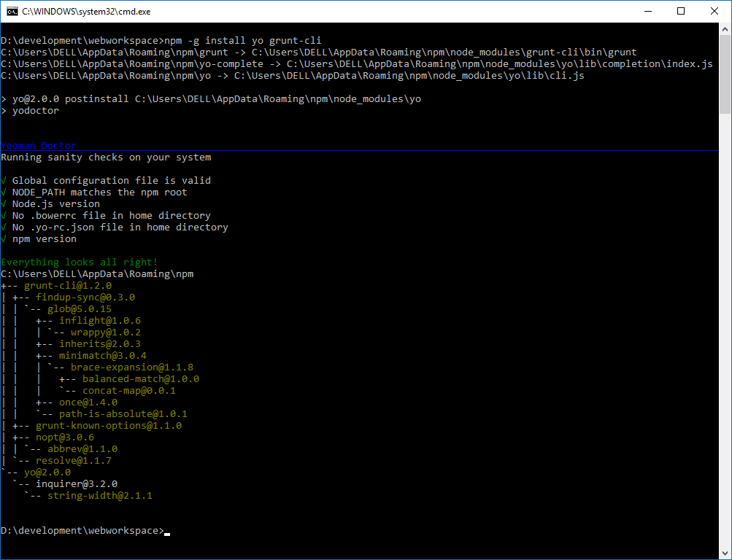Screen dimensions: 732x560
Task: Maximize the command prompt window
Action: tap(681, 11)
